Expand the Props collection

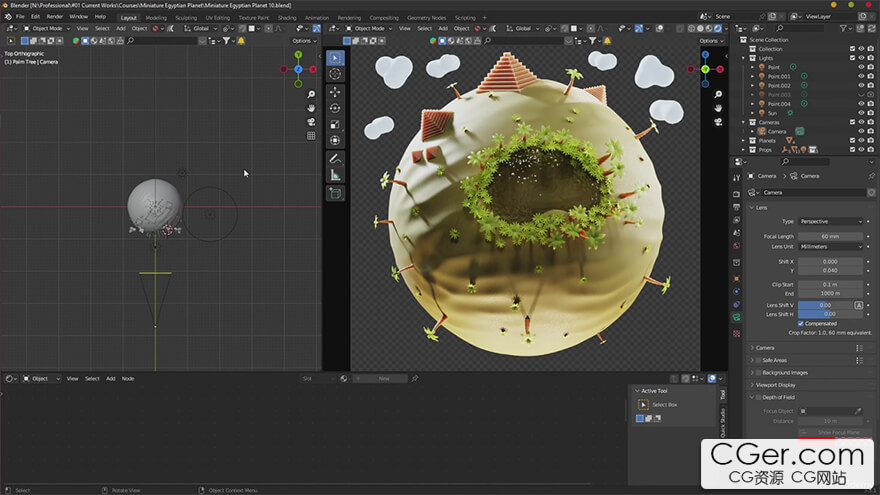tap(744, 150)
